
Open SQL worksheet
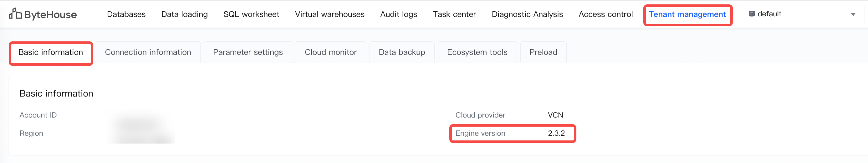pos(251,14)
